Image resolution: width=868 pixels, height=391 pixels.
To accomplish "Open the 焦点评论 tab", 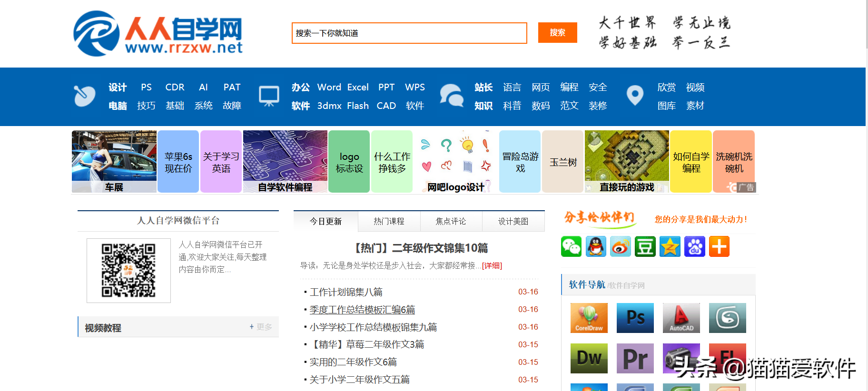I will (x=451, y=221).
